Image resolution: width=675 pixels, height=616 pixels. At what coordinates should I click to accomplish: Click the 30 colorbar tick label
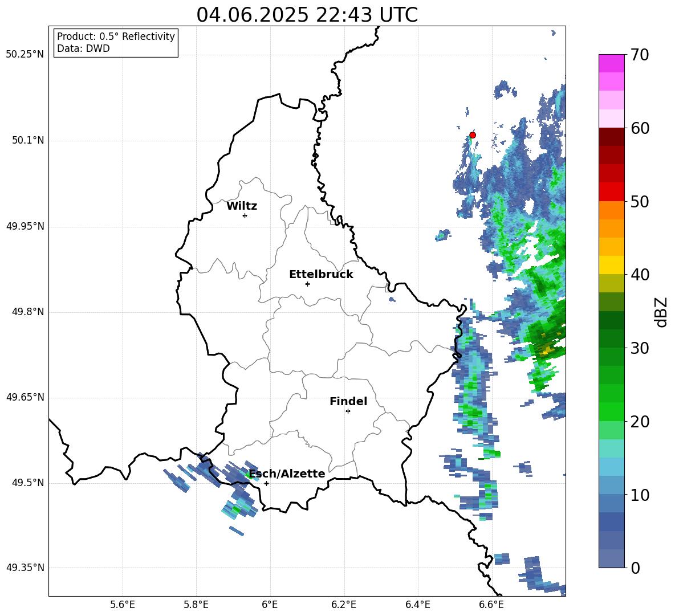coord(640,348)
